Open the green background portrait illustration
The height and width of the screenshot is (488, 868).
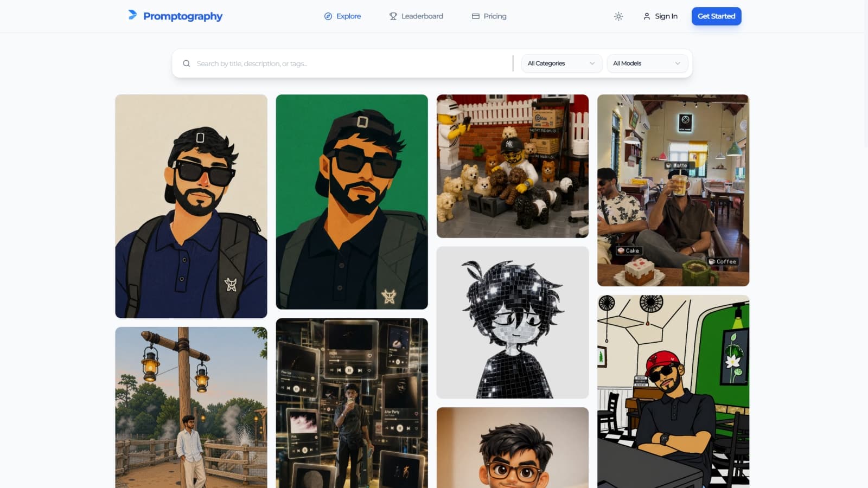point(352,202)
